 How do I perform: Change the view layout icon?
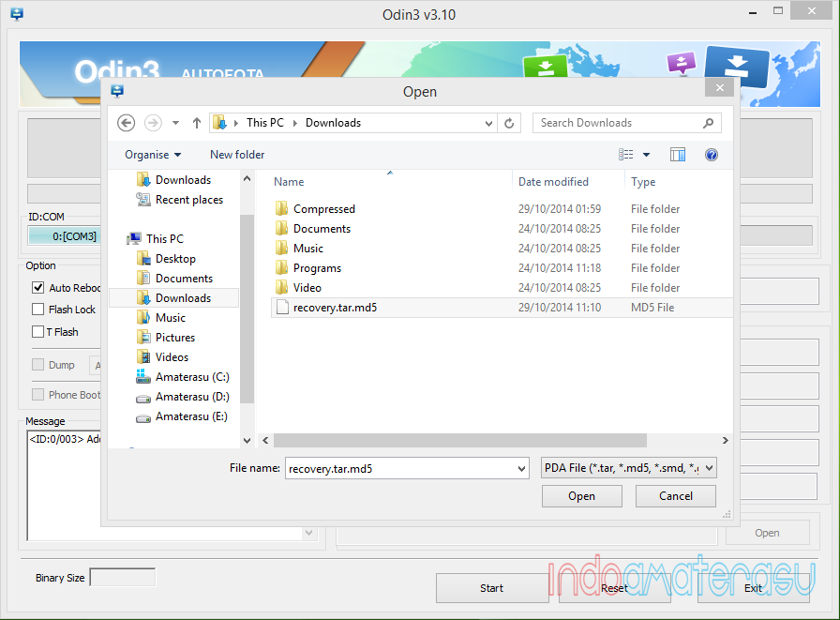[625, 155]
